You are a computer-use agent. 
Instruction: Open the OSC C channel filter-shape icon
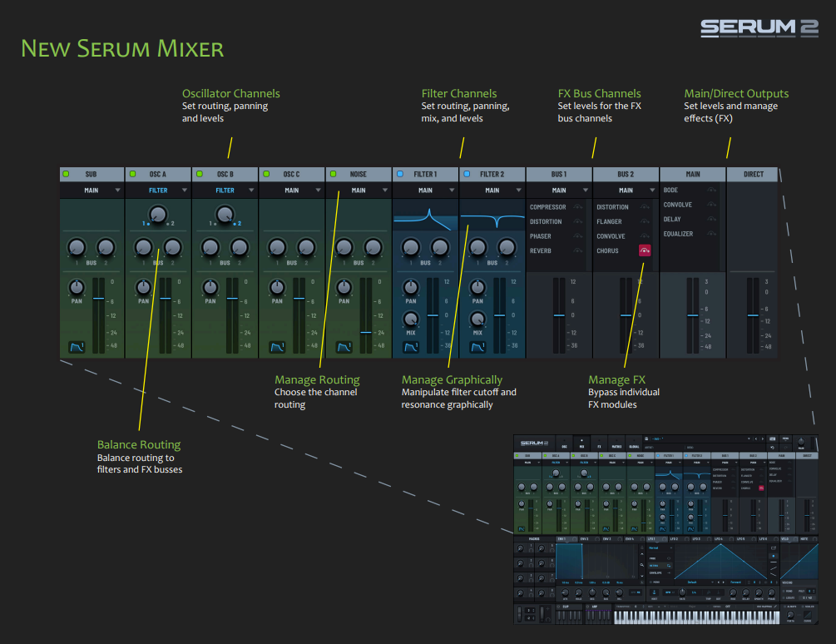(x=277, y=347)
